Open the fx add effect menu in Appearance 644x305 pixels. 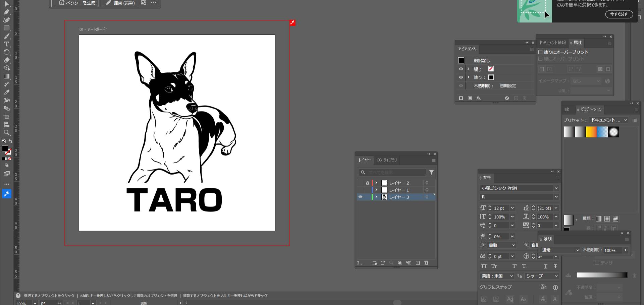[x=479, y=98]
